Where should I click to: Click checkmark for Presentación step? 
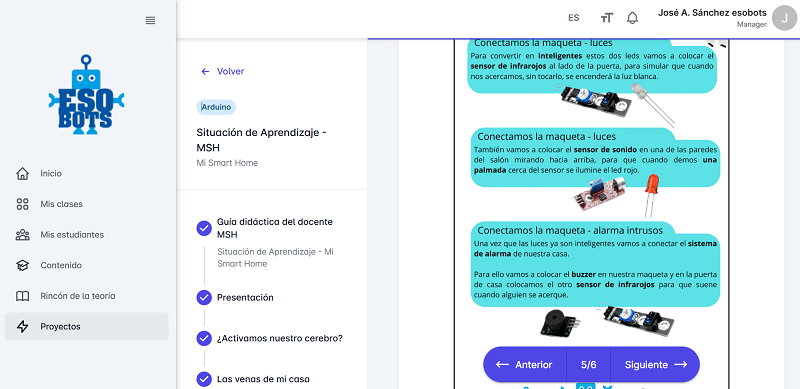pos(204,298)
